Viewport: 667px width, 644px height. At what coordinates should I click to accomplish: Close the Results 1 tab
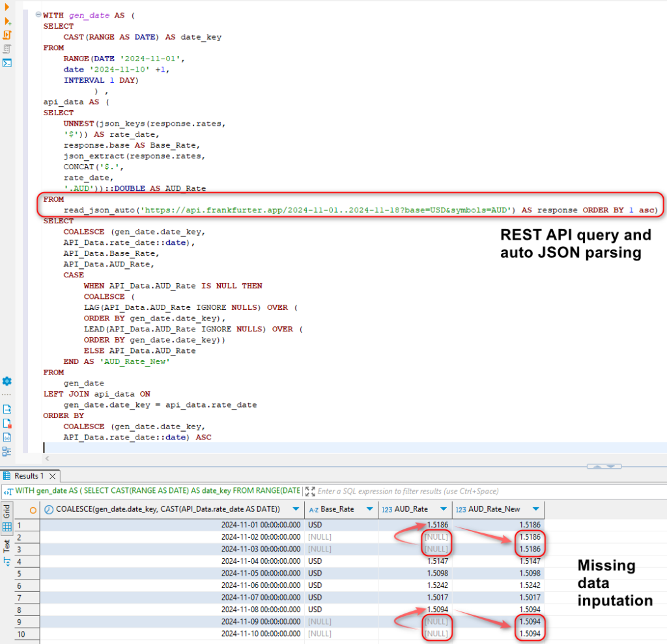tap(52, 476)
